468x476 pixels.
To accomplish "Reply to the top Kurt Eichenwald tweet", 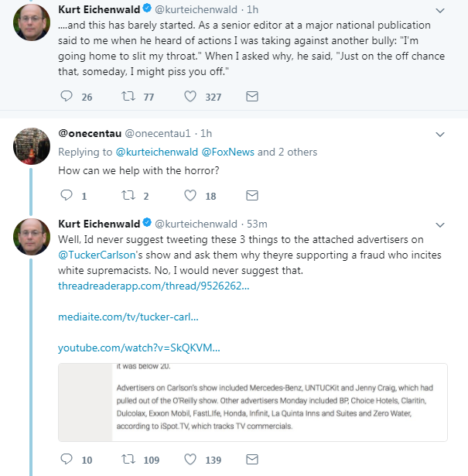I will (67, 96).
